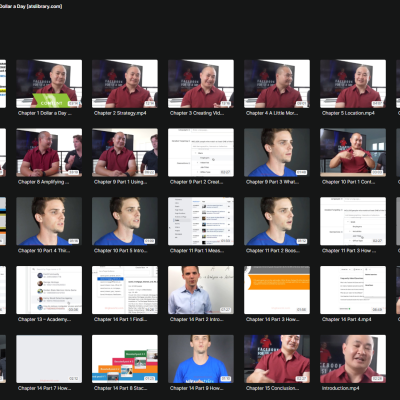Open Chapter 11 Part 1 Meas... thumbnail
The image size is (400, 400).
click(x=201, y=221)
